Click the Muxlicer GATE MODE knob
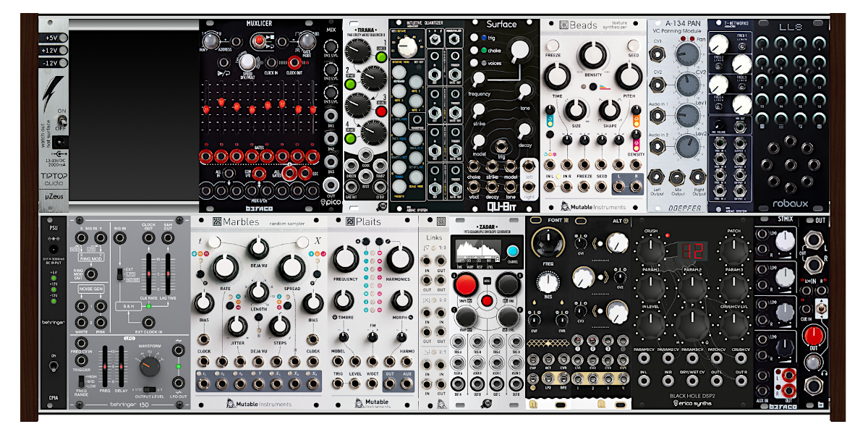Screen dimensions: 868x427 306,41
